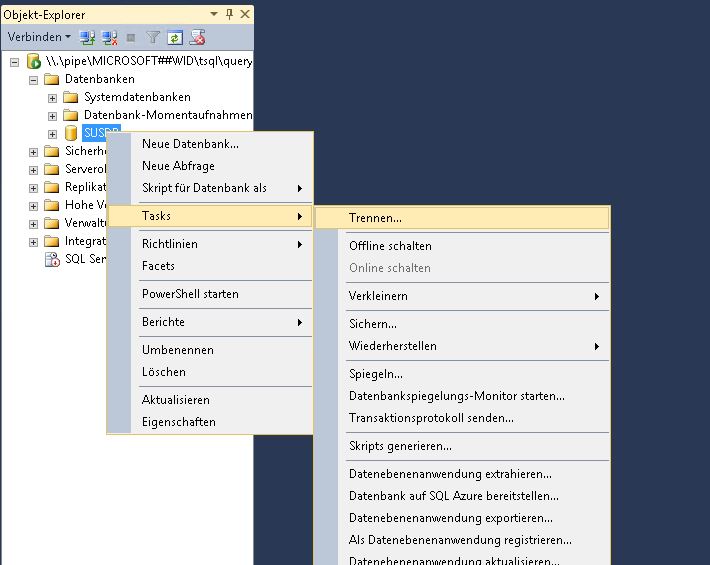Click the Datenbank-Momentaufnahmen folder icon

[x=71, y=115]
